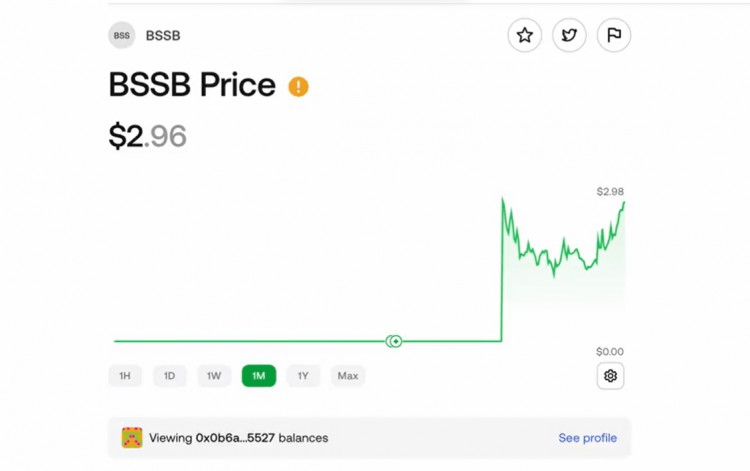Select the 1W chart range
Image resolution: width=750 pixels, height=471 pixels.
tap(214, 376)
